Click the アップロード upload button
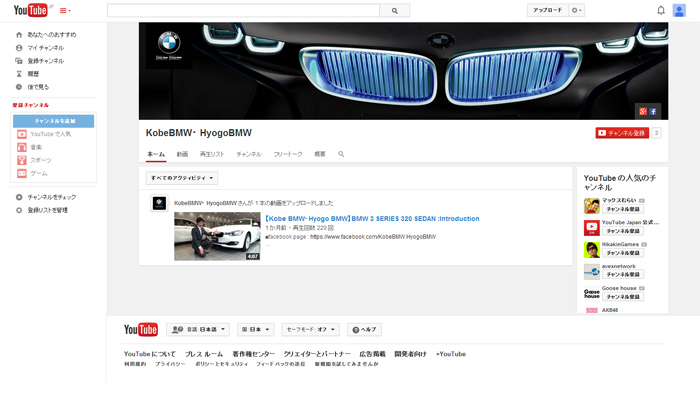700x400 pixels. pos(547,10)
